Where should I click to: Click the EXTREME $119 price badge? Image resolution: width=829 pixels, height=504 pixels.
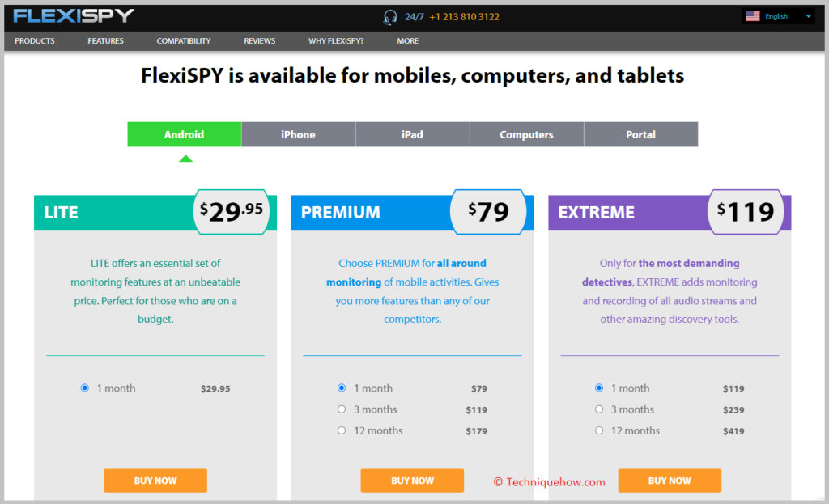[746, 212]
